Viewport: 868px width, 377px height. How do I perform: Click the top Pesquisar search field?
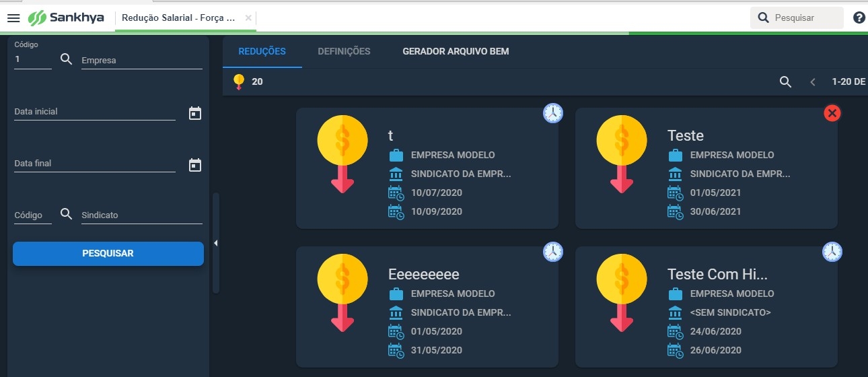797,18
